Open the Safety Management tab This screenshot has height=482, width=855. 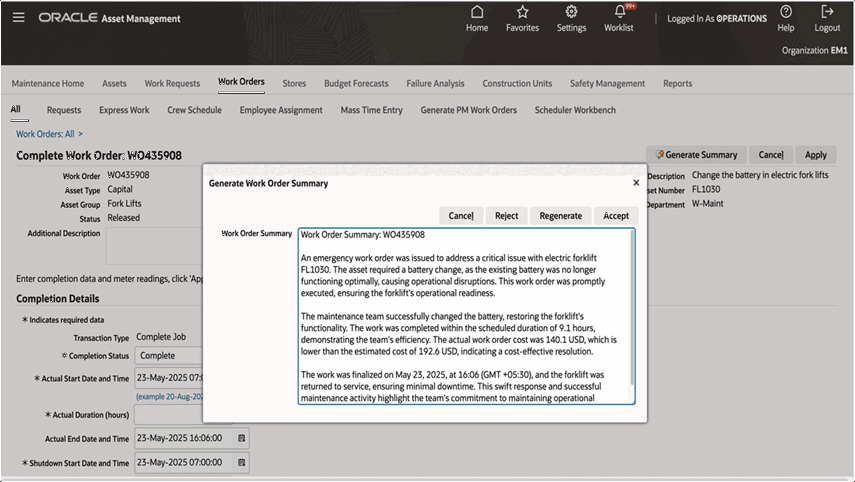pos(607,83)
